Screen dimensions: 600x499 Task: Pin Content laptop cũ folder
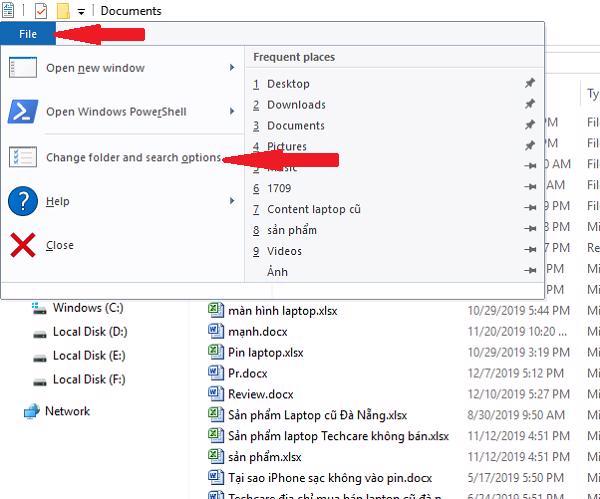tap(530, 208)
